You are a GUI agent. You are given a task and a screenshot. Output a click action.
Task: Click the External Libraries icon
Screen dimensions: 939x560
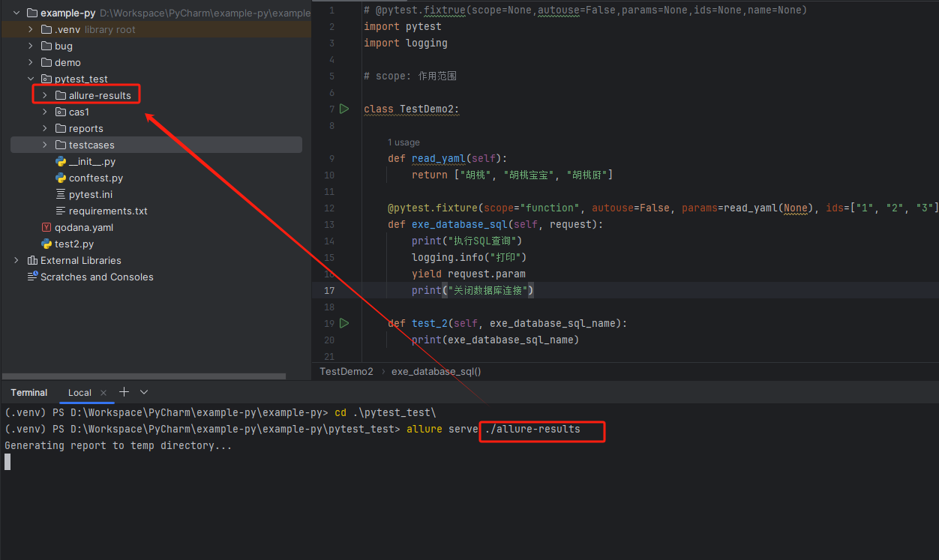pyautogui.click(x=32, y=260)
